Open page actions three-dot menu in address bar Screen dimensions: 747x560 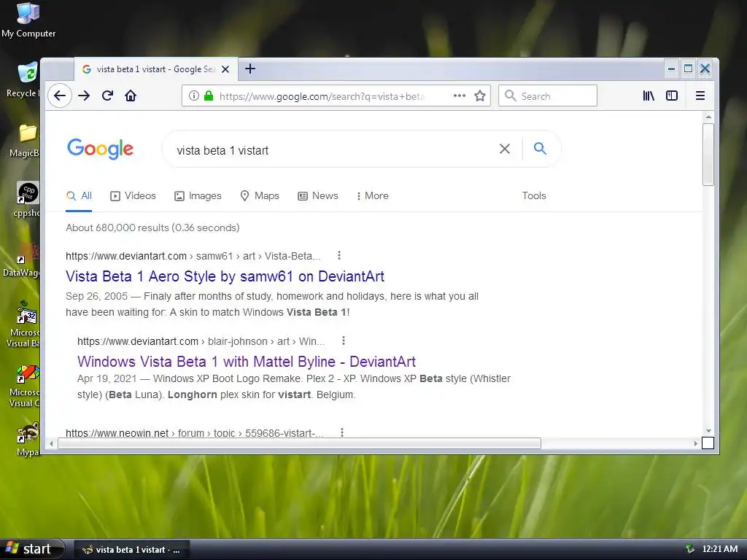point(460,96)
